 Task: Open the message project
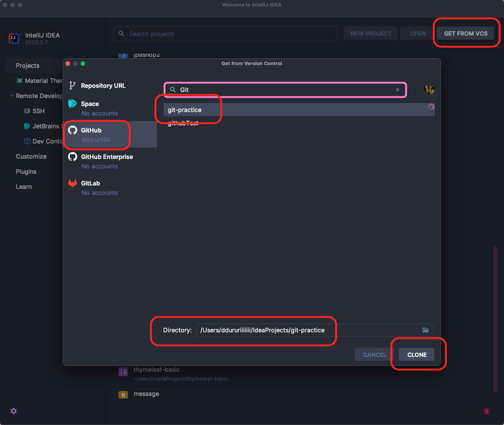point(146,394)
